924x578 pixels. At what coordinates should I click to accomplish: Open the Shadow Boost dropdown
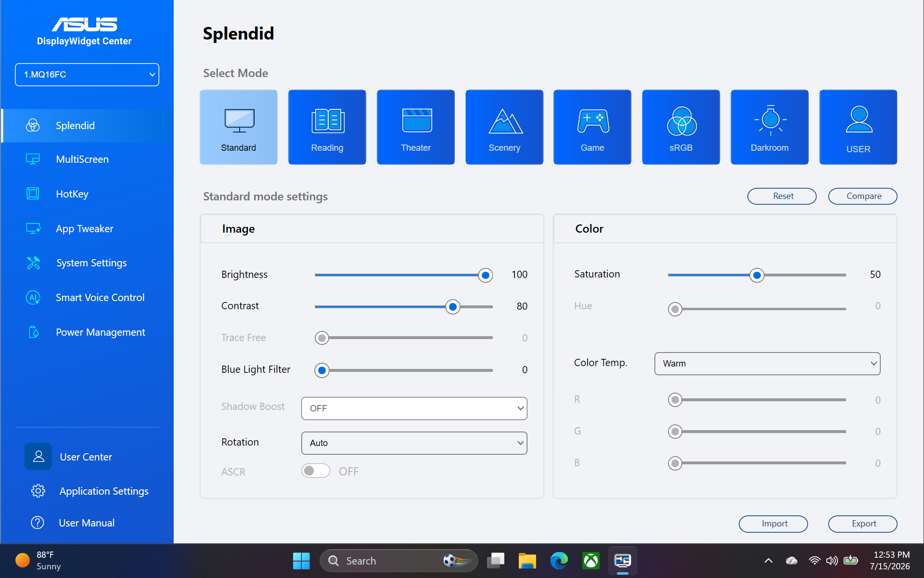tap(414, 408)
